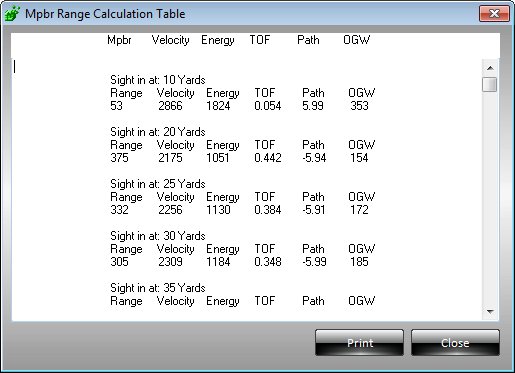The height and width of the screenshot is (373, 515).
Task: Click energy value 1824
Action: point(218,106)
